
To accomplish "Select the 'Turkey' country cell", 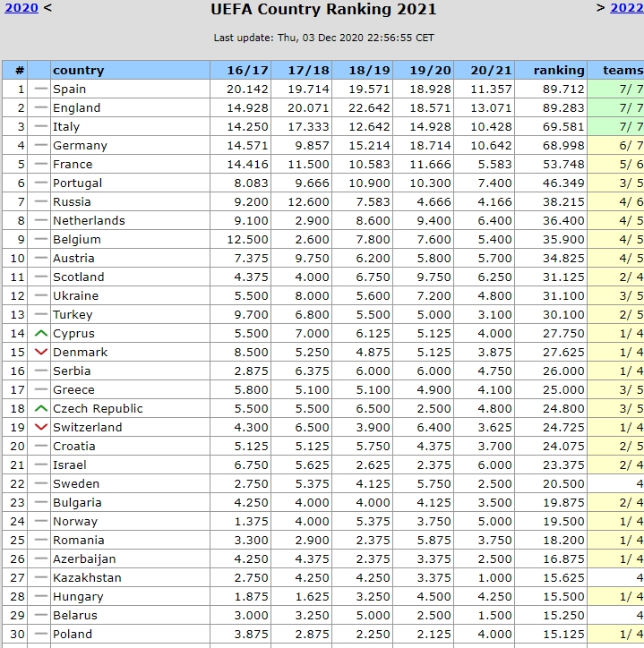I will click(130, 314).
